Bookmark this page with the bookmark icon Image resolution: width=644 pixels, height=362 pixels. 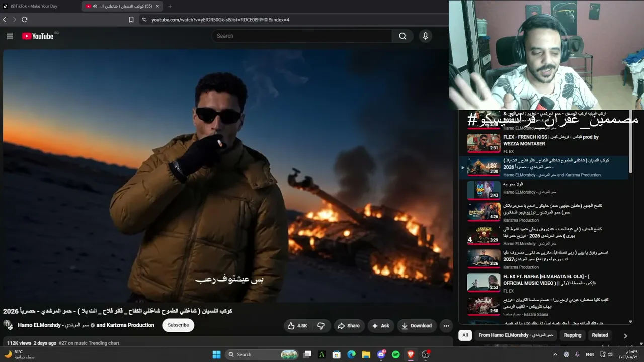click(131, 20)
